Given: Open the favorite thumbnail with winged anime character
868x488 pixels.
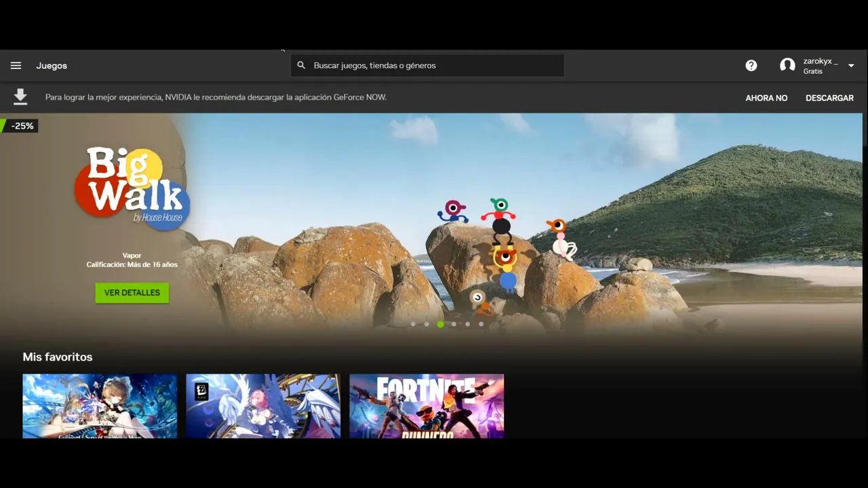Looking at the screenshot, I should pyautogui.click(x=263, y=406).
